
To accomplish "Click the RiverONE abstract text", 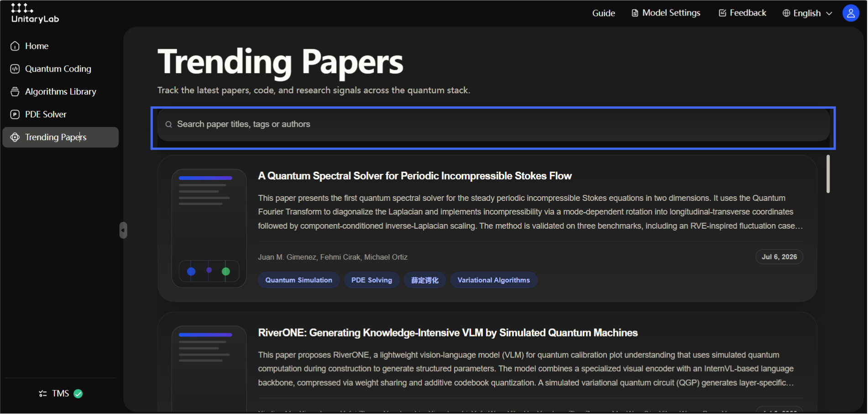I will click(x=526, y=369).
